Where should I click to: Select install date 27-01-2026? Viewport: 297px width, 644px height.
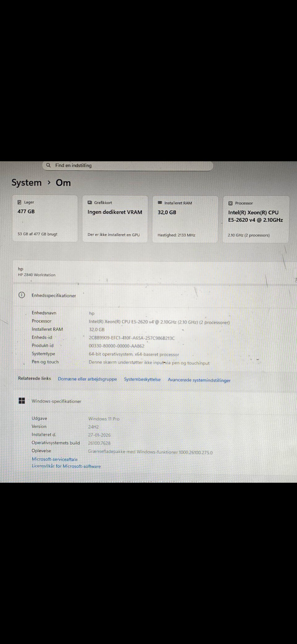pyautogui.click(x=99, y=435)
